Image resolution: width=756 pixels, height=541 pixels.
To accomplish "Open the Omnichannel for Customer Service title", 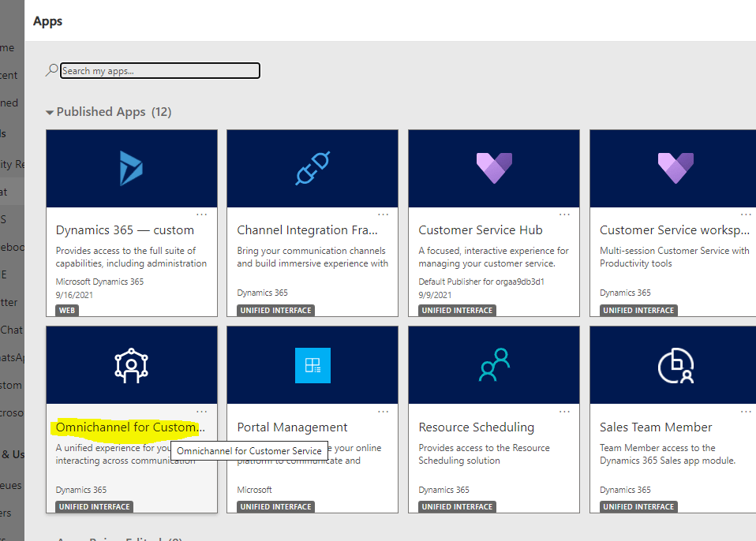I will coord(129,427).
